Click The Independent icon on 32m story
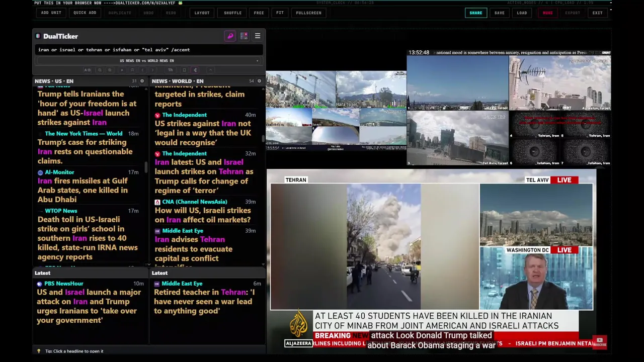Viewport: 644px width, 362px height. tap(157, 154)
